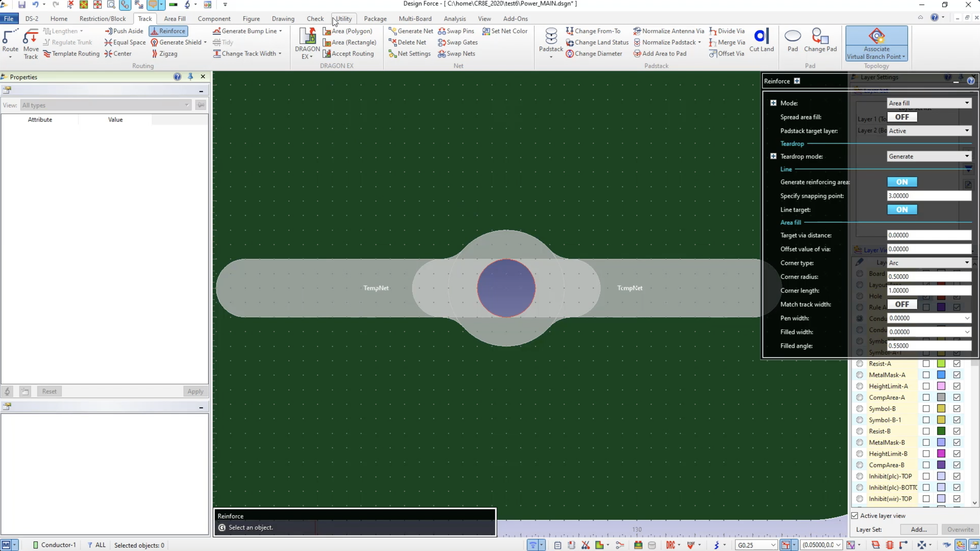Open the Utility tab
This screenshot has height=551, width=980.
(x=344, y=19)
